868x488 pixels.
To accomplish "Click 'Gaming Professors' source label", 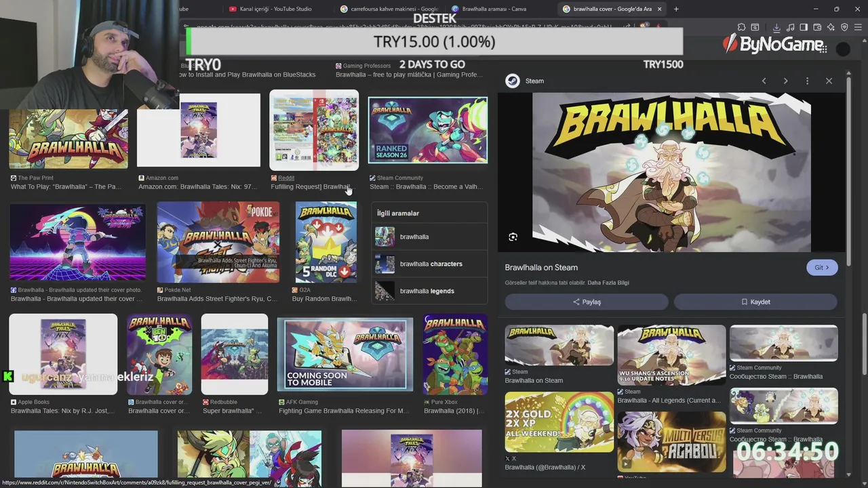I will [367, 66].
